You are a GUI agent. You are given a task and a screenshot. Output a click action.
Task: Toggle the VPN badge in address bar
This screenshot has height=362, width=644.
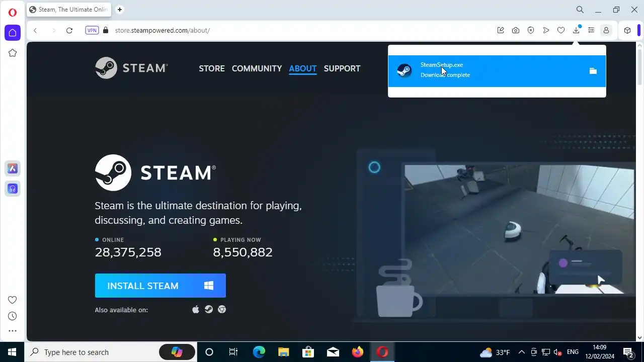[x=92, y=30]
